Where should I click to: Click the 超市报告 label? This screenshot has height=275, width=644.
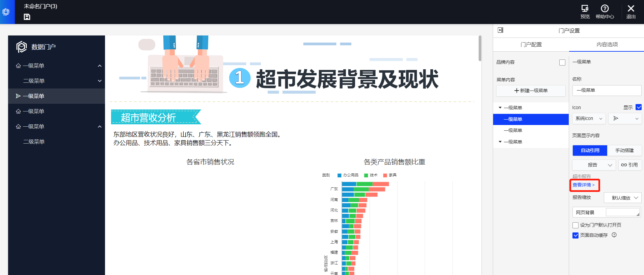click(582, 176)
